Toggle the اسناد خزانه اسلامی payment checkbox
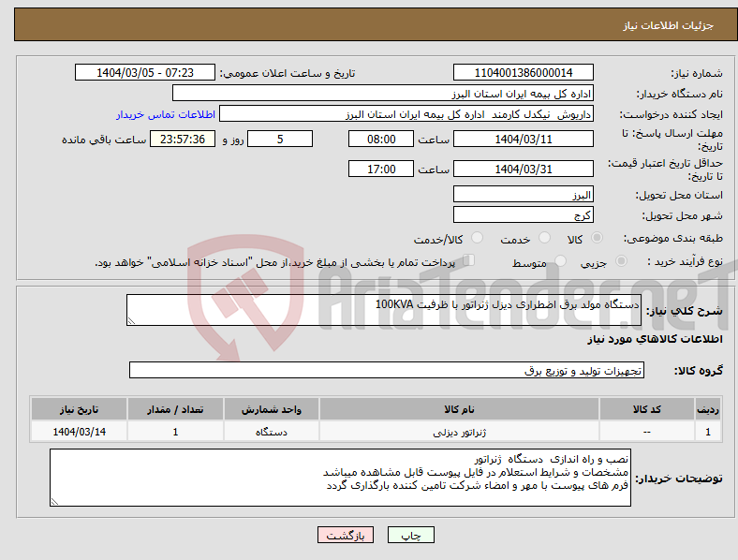 (x=469, y=259)
